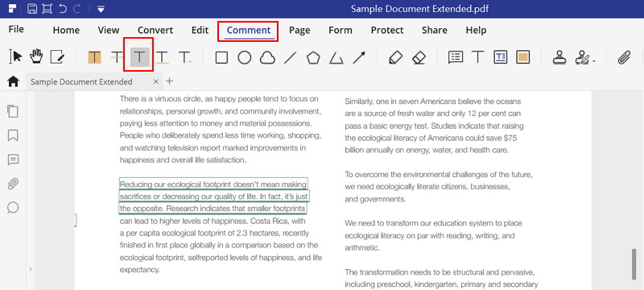Open the quick access customize dropdown

pyautogui.click(x=101, y=9)
